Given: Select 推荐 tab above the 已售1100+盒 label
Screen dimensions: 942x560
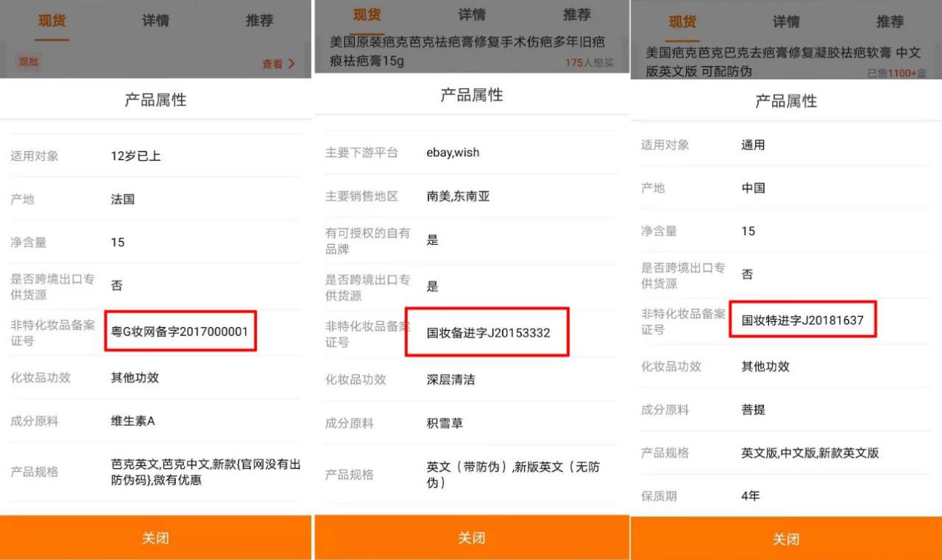Looking at the screenshot, I should point(890,22).
